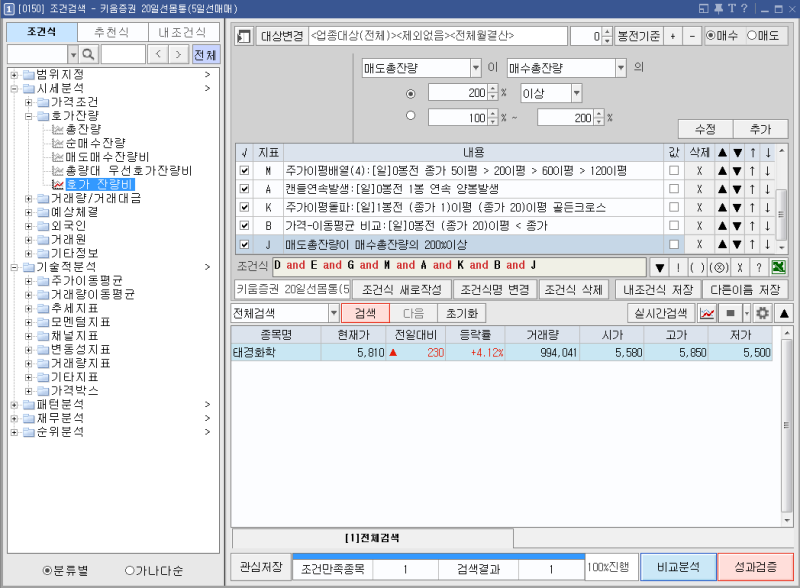Click the 현재가 column header
Viewport: 800px width, 588px height.
[354, 335]
